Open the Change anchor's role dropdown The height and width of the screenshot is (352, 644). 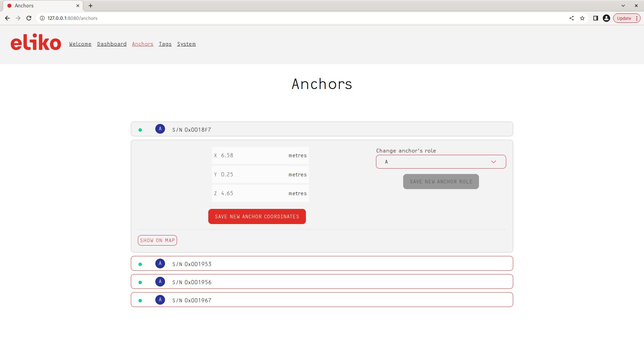click(x=440, y=162)
